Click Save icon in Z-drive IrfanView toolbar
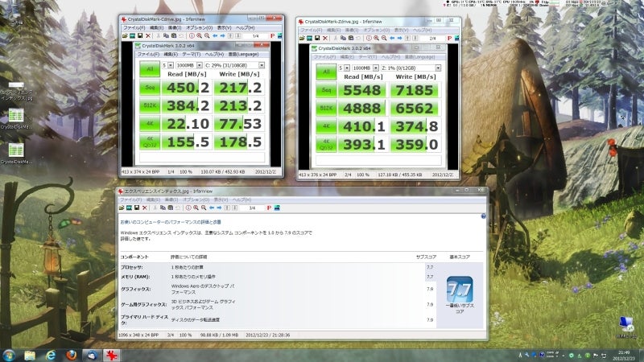This screenshot has width=644, height=362. [x=317, y=38]
